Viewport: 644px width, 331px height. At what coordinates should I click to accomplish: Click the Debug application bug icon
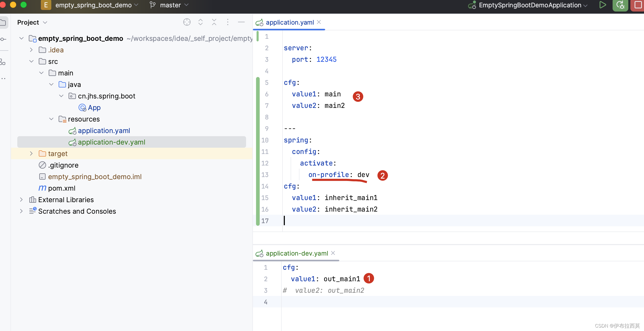[x=620, y=5]
